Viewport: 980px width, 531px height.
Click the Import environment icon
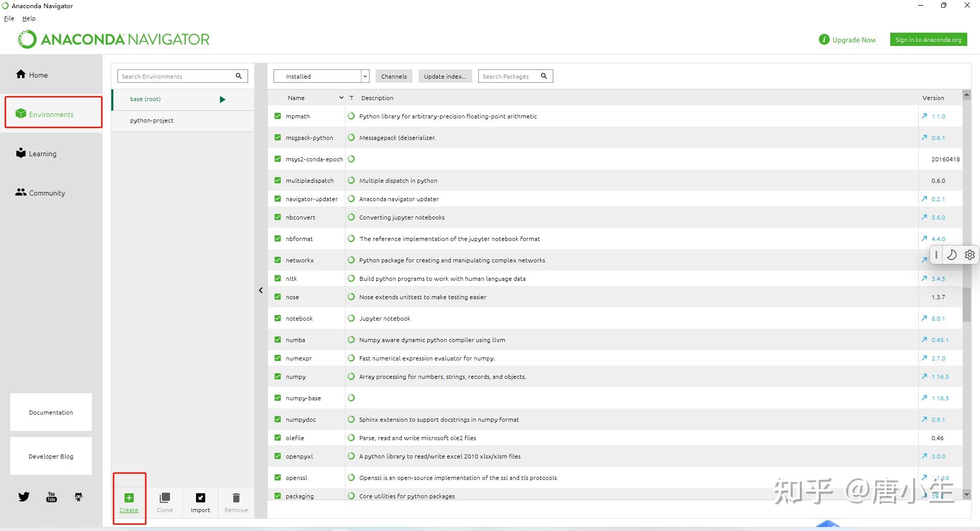pyautogui.click(x=201, y=498)
